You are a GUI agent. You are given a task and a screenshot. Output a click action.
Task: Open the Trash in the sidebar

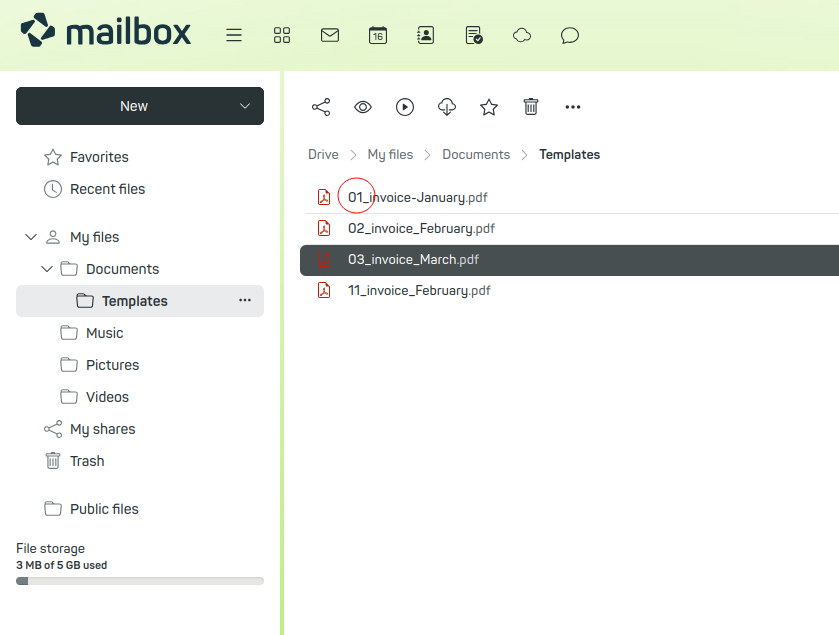pyautogui.click(x=85, y=461)
